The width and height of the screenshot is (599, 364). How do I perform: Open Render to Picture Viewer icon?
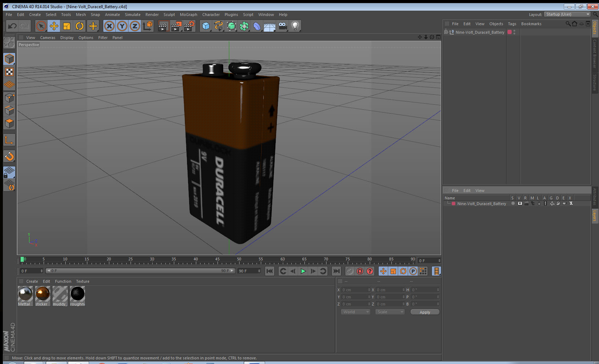point(176,26)
